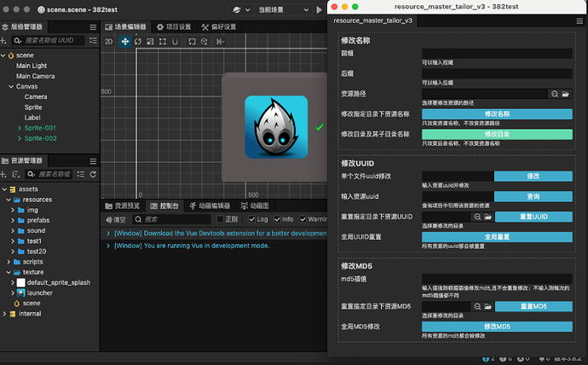Viewport: 588px width, 365px height.
Task: Open the preview platform dropdown
Action: click(241, 9)
